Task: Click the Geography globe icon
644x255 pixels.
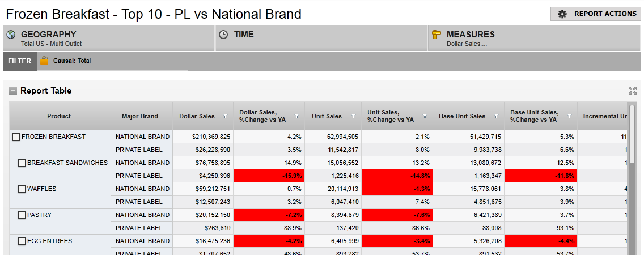Action: (x=11, y=35)
